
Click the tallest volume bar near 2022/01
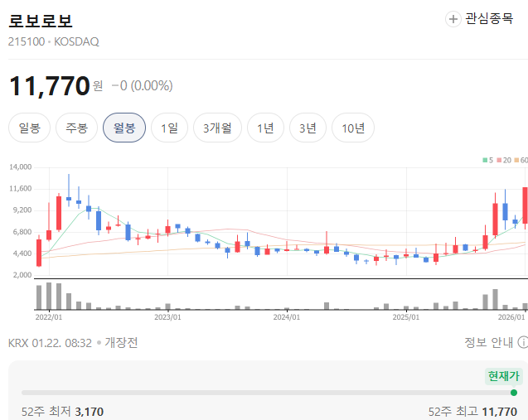(x=49, y=296)
